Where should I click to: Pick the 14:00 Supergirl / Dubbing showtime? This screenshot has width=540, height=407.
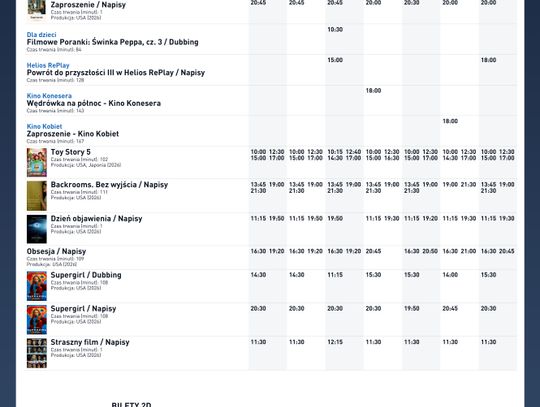click(x=450, y=275)
